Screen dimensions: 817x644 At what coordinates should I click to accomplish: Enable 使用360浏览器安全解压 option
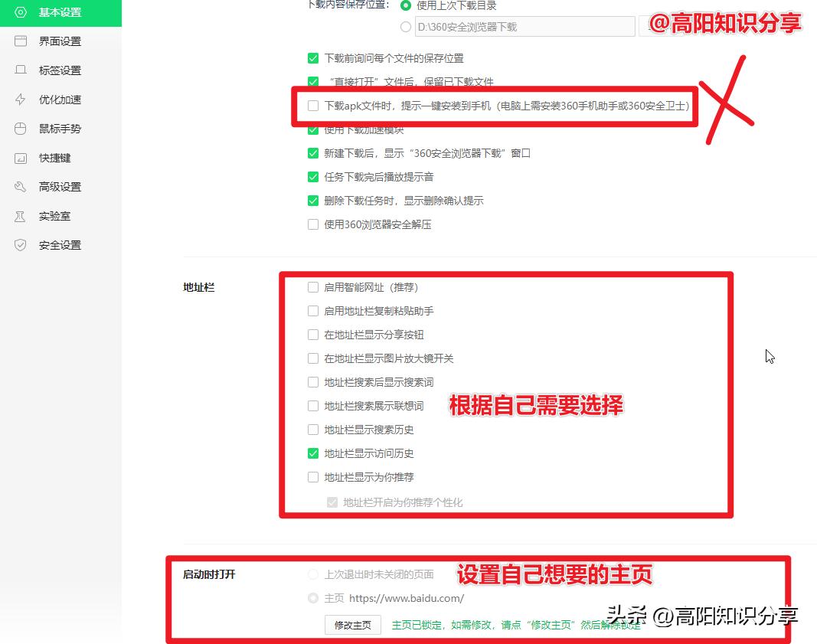(x=312, y=225)
